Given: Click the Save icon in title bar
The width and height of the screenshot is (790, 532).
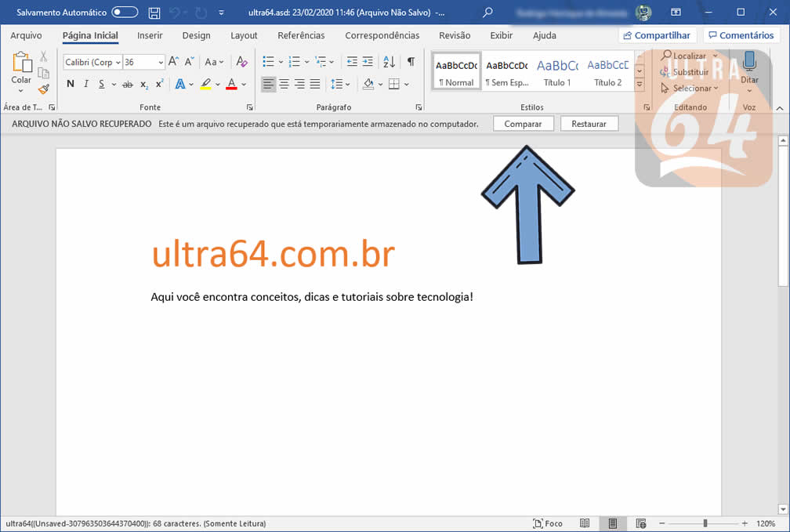Looking at the screenshot, I should click(x=154, y=13).
